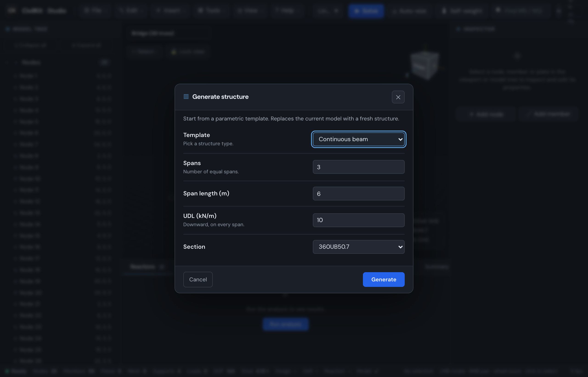588x377 pixels.
Task: Click the UDL (kN/m) input field
Action: pos(359,220)
